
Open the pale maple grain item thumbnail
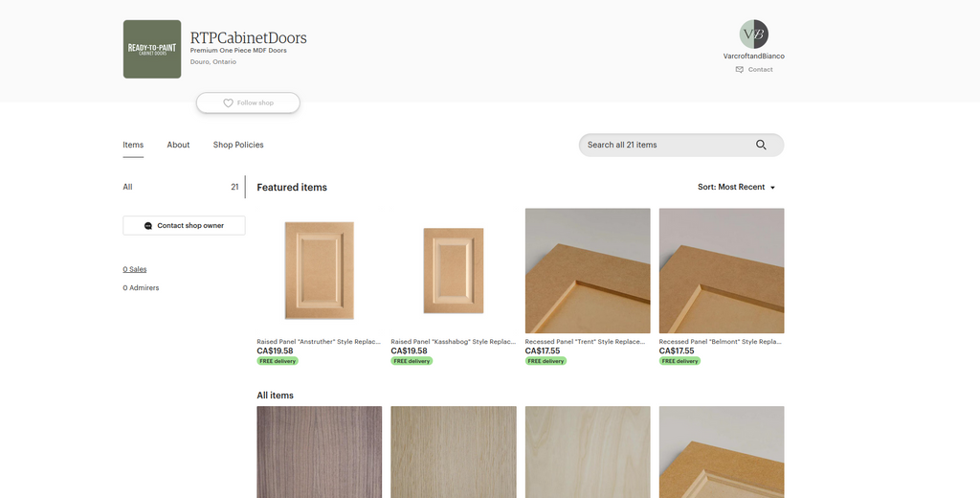(588, 452)
